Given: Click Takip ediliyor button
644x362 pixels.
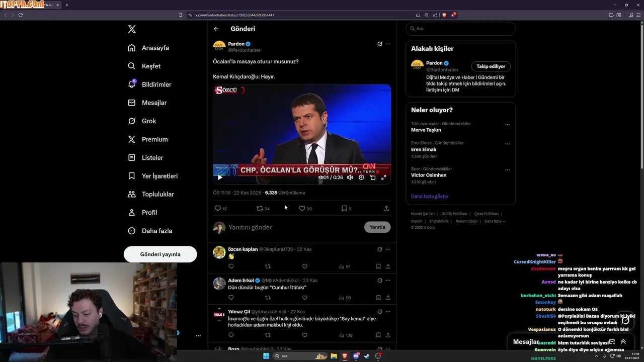Looking at the screenshot, I should click(x=491, y=66).
